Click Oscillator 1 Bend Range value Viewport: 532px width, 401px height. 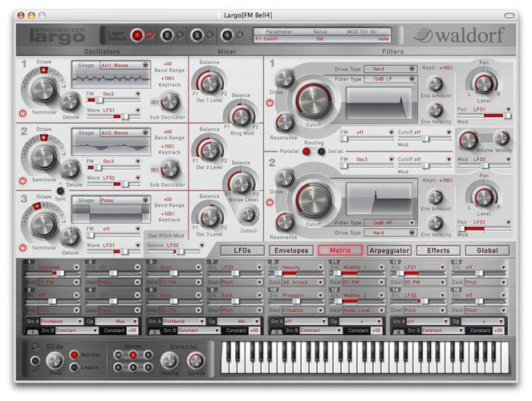coord(168,63)
